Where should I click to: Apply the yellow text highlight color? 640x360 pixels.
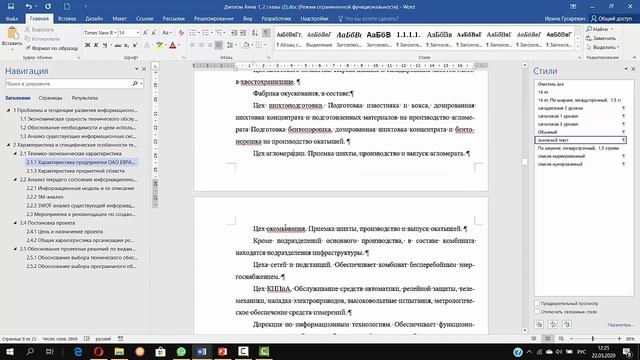tap(160, 45)
